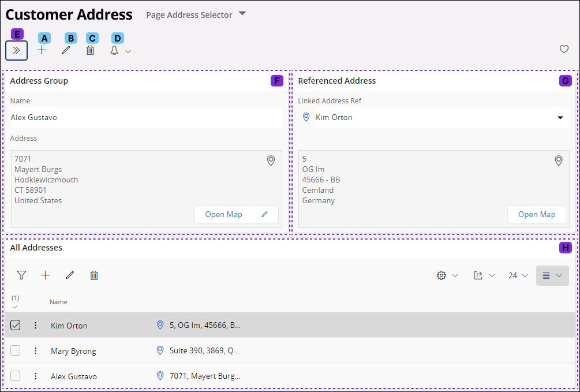
Task: Open the Linked Address Ref dropdown
Action: [560, 117]
